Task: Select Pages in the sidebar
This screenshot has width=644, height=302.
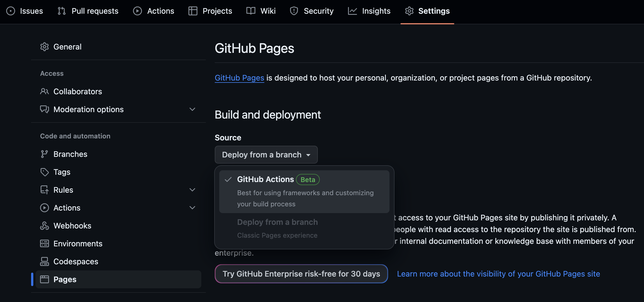Action: [x=118, y=279]
